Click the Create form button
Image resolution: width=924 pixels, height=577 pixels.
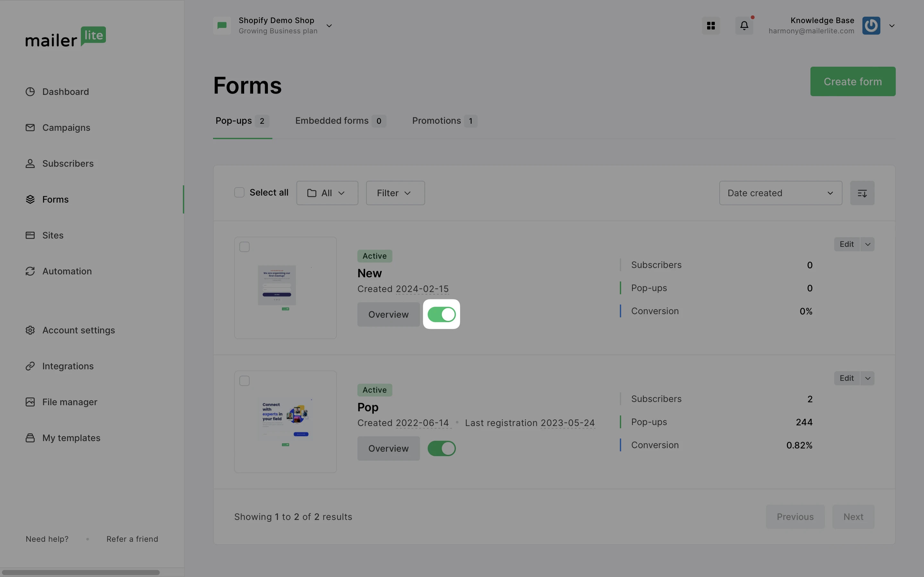tap(852, 82)
